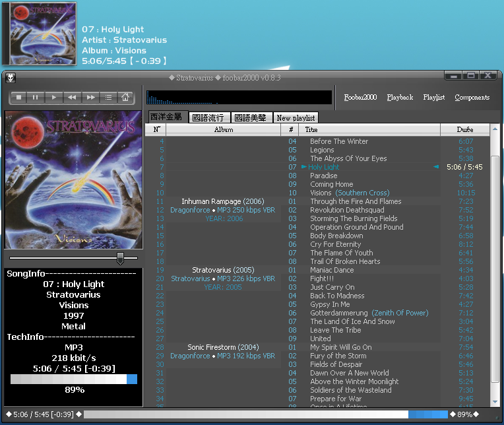Select track Trail Of Broken Hearts

[345, 261]
